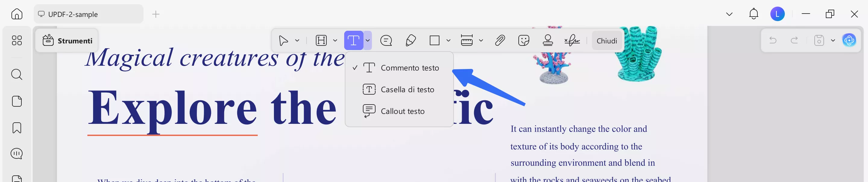
Task: Open the UPDF AI assistant
Action: (x=849, y=40)
